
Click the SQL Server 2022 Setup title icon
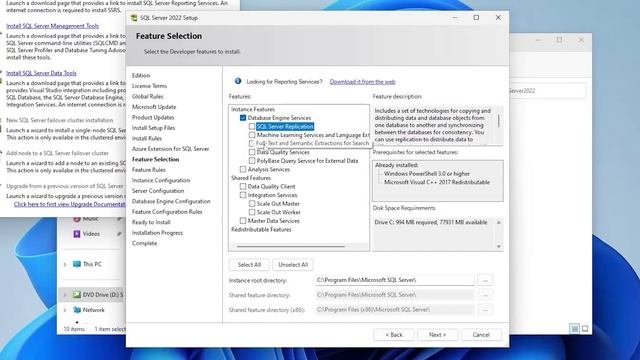pos(133,18)
